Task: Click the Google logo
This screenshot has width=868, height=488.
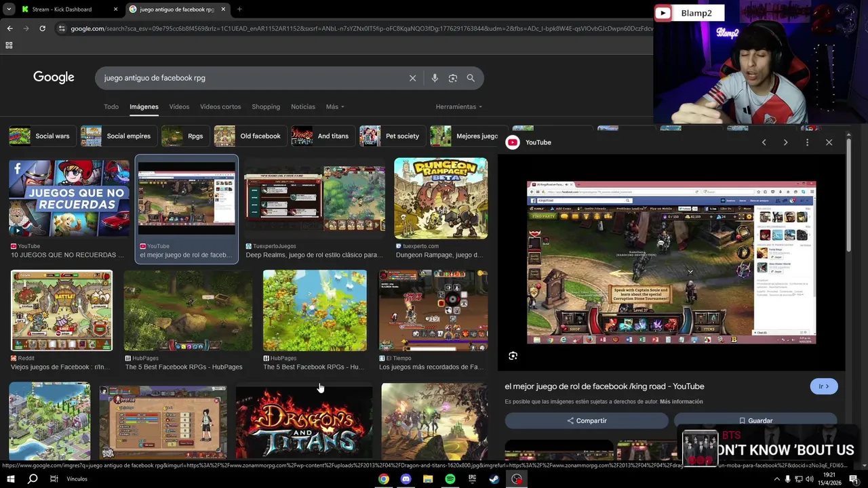Action: (54, 77)
